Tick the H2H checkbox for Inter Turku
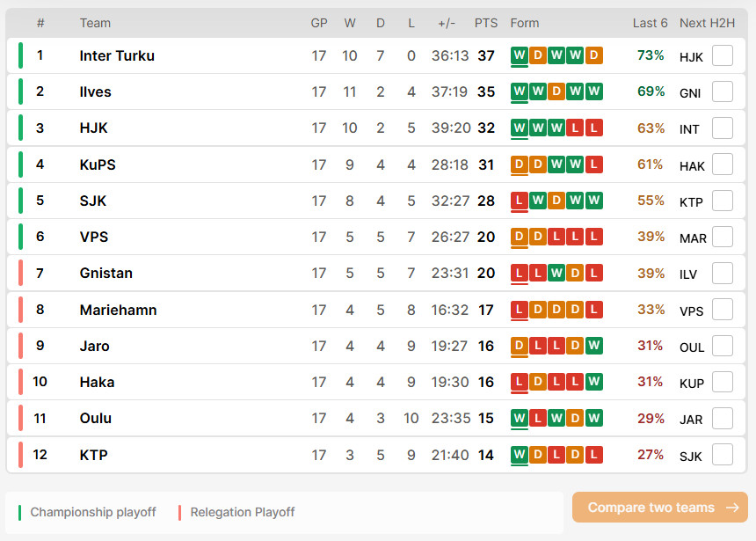 tap(723, 55)
